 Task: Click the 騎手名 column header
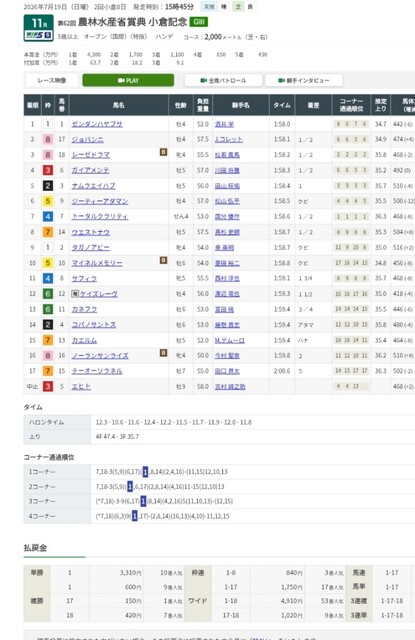pos(241,105)
